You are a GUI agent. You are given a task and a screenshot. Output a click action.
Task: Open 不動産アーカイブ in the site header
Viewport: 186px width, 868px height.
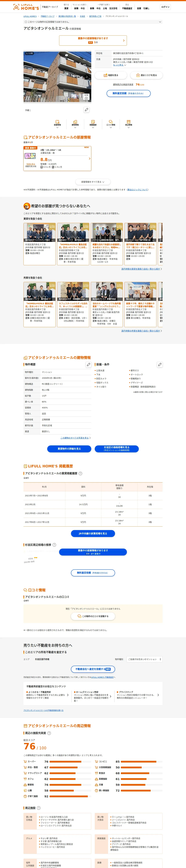click(50, 7)
